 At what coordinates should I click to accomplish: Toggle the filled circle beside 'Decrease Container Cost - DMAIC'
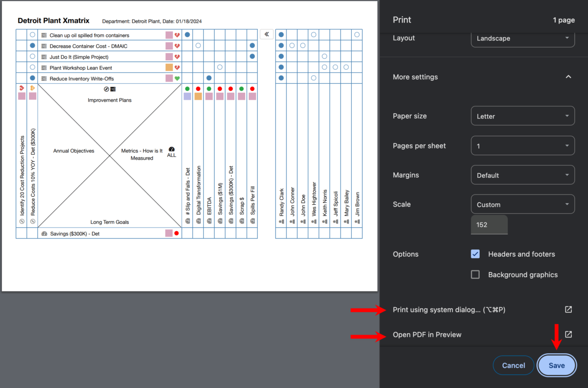[x=32, y=46]
